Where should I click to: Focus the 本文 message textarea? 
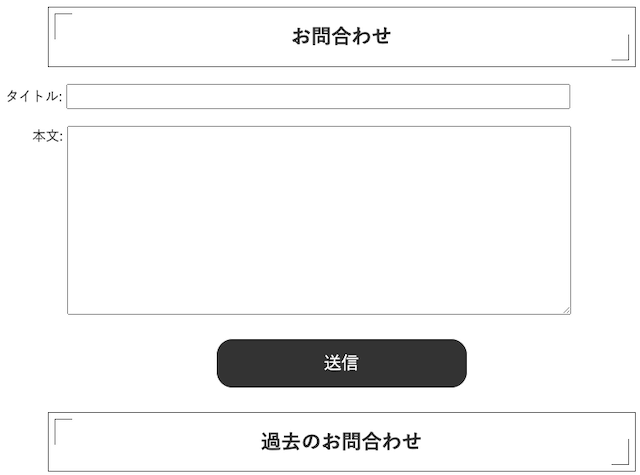coord(319,220)
